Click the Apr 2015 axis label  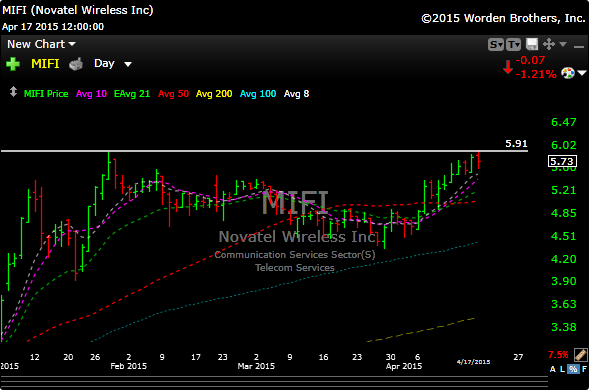tap(404, 366)
